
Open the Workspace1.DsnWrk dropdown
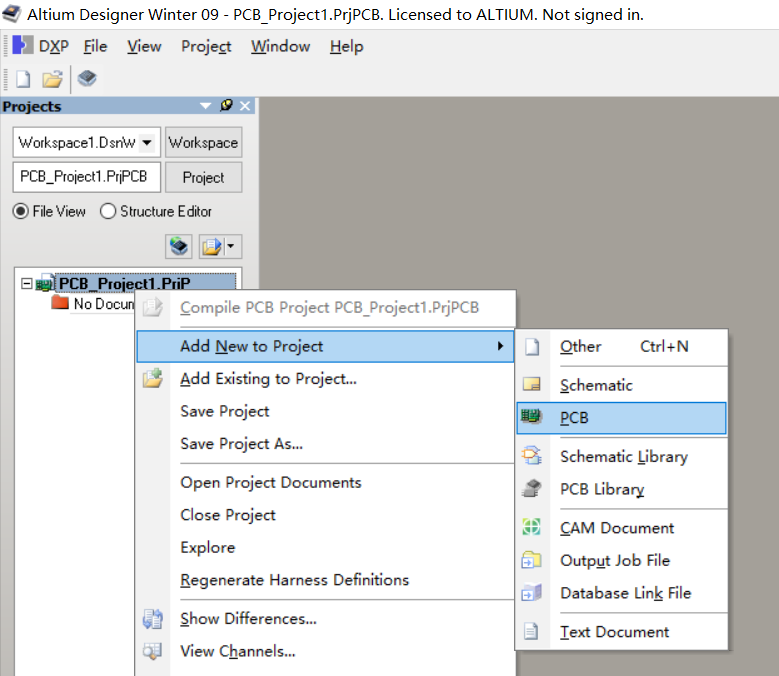147,143
